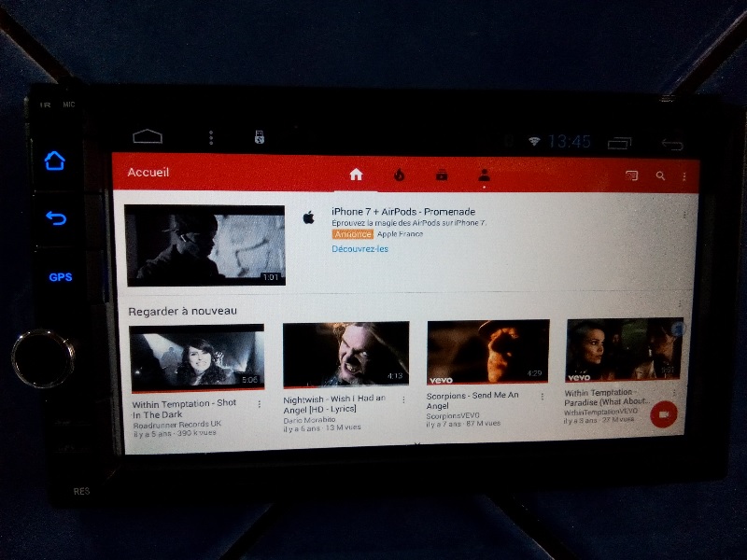Tap the volume knob on the left bezel
The image size is (747, 560).
tap(43, 358)
